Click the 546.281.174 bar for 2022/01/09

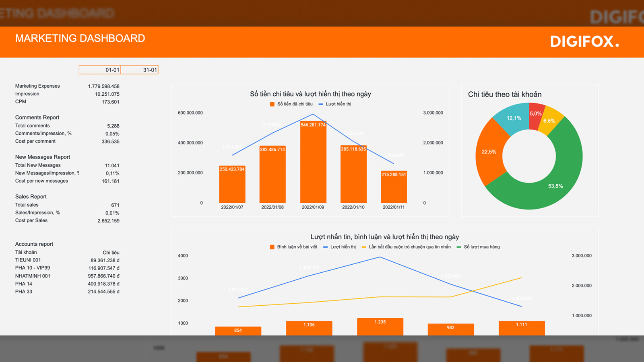click(x=313, y=161)
